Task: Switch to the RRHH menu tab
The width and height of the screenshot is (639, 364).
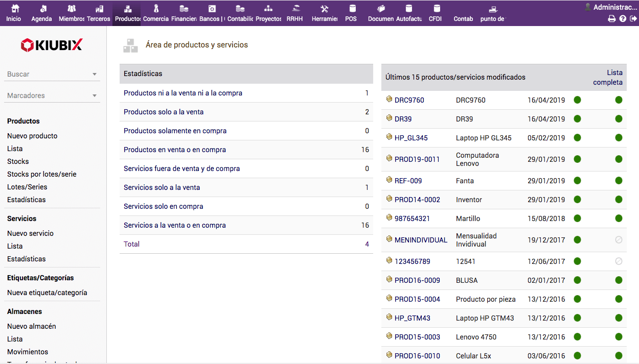Action: coord(294,19)
